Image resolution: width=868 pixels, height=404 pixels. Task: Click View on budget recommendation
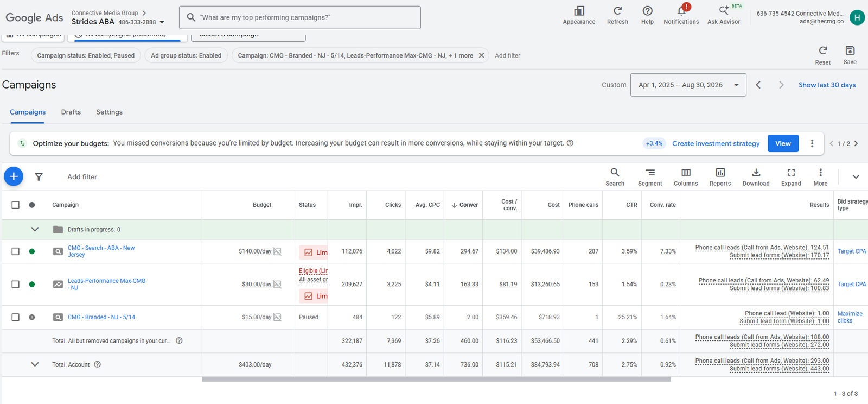(783, 143)
